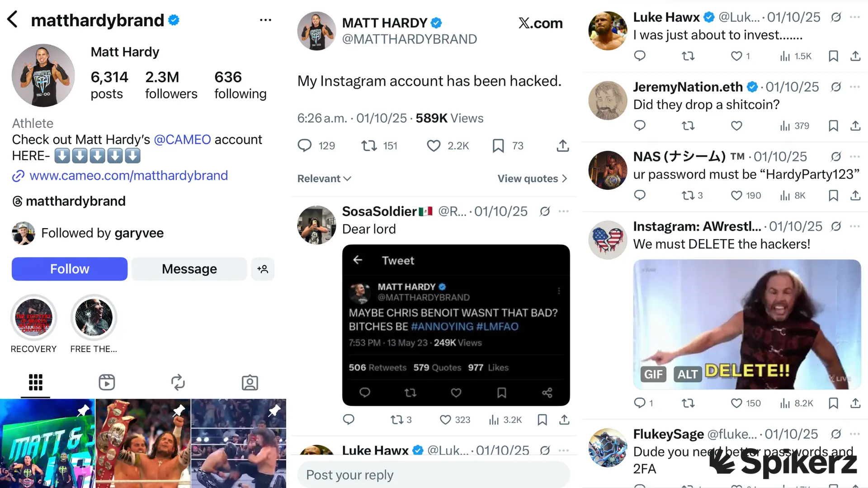The height and width of the screenshot is (488, 868).
Task: Switch to the posts grid tab
Action: tap(35, 382)
